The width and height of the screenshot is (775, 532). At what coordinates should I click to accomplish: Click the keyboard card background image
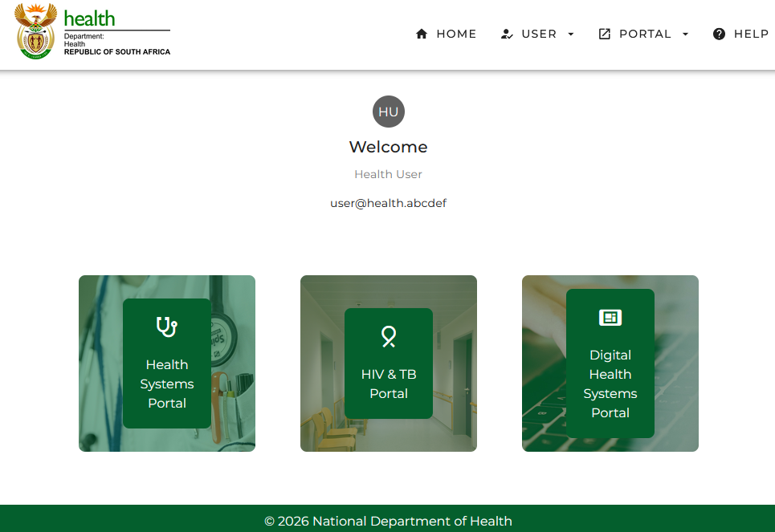(677, 363)
